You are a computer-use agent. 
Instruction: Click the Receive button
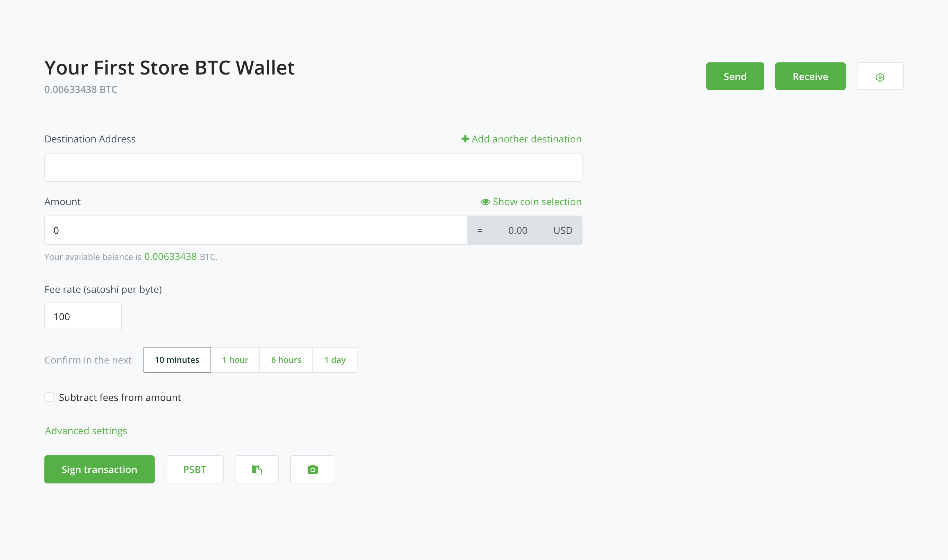click(x=810, y=76)
